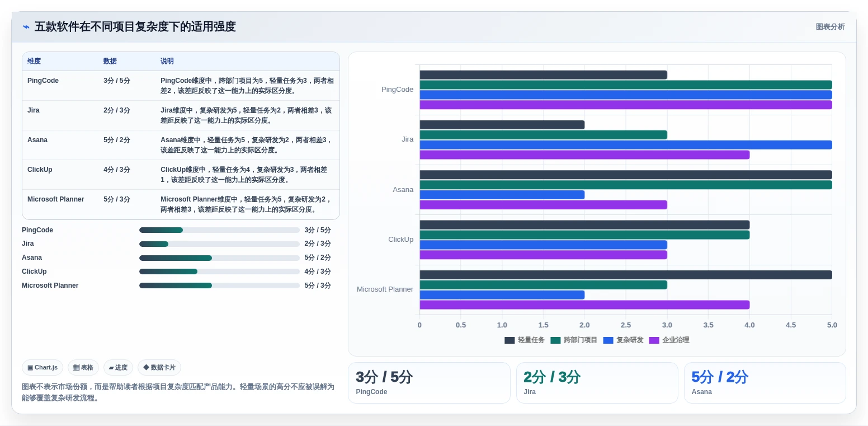Select the Asana table row name

click(37, 140)
